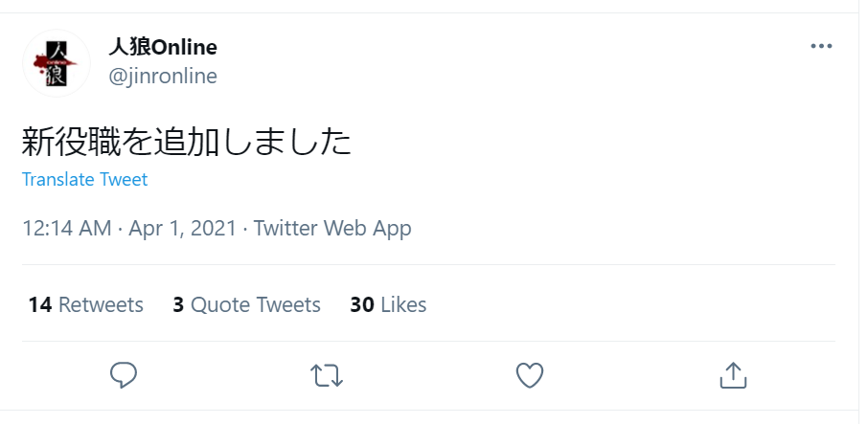868x424 pixels.
Task: Click the reply speech bubble icon
Action: [124, 374]
